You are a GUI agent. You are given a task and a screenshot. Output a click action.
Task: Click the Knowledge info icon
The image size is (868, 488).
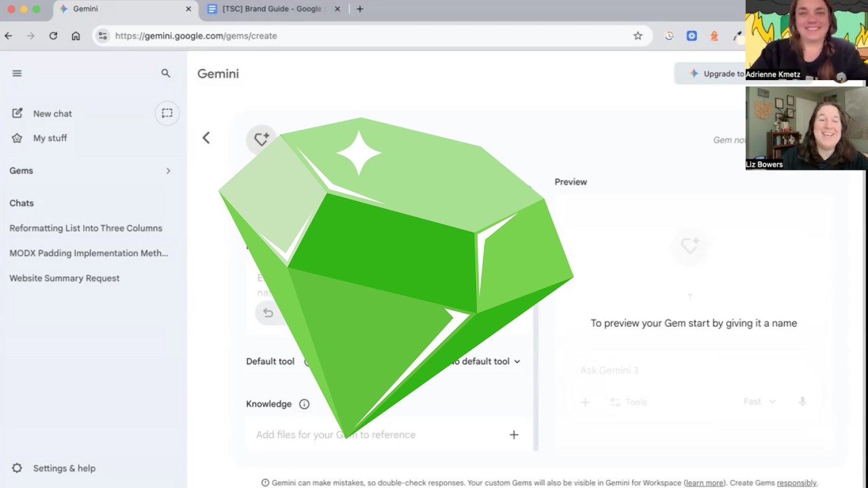coord(304,404)
